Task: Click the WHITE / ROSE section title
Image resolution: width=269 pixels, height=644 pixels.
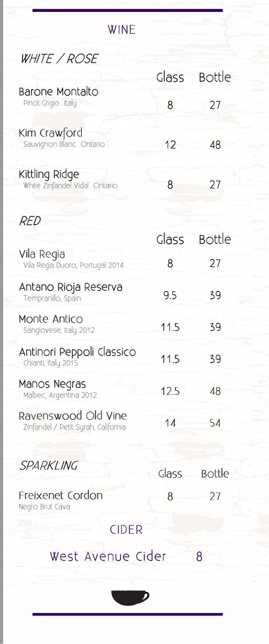Action: 58,58
